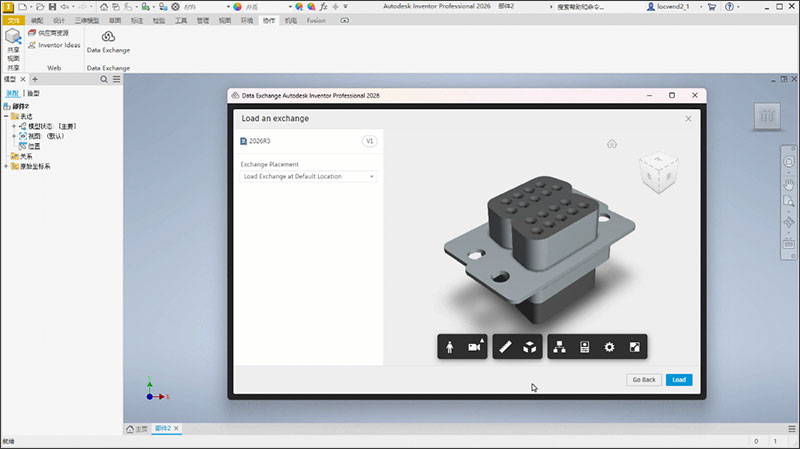Click the ribbon display toggle after Fusion tab
This screenshot has height=449, width=800.
point(345,20)
